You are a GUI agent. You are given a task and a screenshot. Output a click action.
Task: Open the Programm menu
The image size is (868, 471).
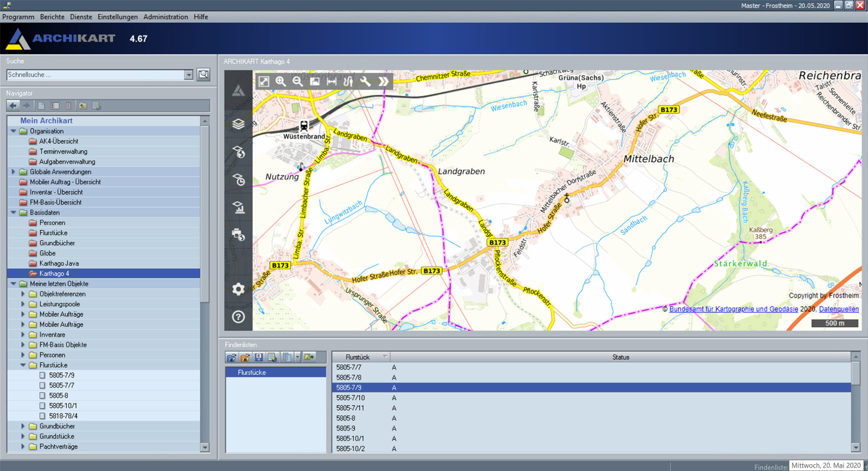(x=18, y=17)
